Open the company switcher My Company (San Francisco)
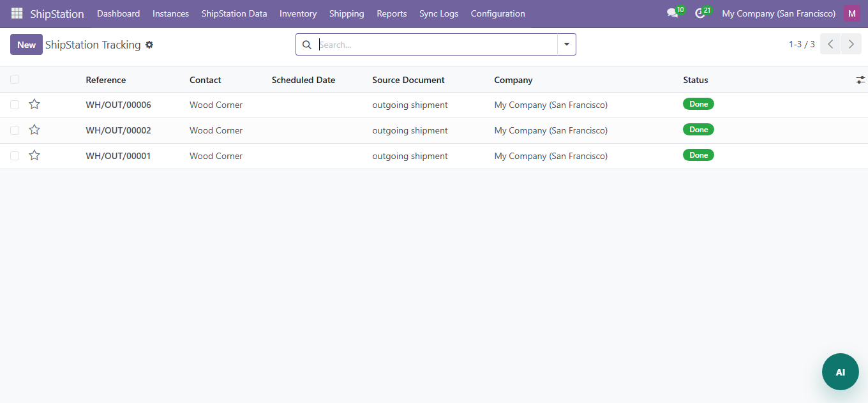 click(x=778, y=13)
